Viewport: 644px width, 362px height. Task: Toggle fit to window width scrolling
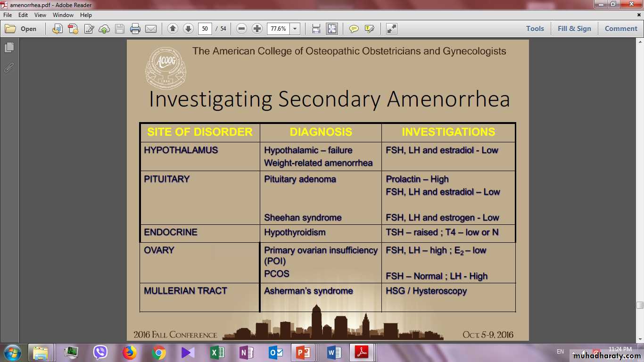(x=316, y=29)
